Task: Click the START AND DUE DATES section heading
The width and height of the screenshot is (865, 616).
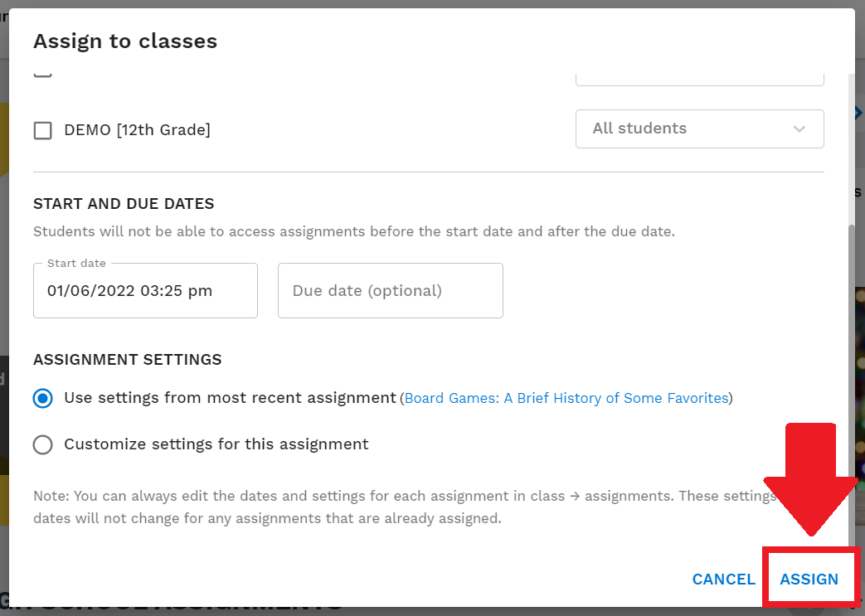Action: click(123, 203)
